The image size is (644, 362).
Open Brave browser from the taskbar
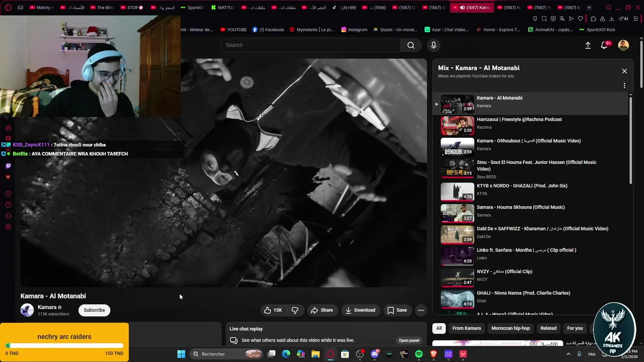tap(434, 354)
